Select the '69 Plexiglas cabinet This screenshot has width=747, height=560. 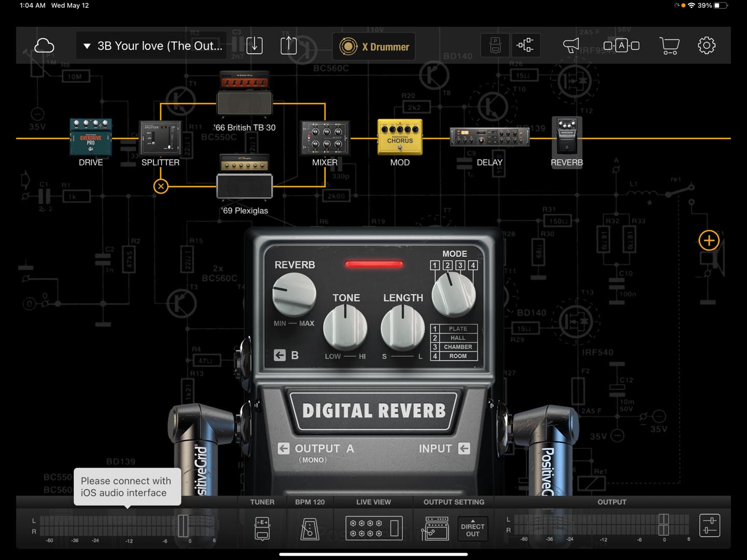click(245, 187)
